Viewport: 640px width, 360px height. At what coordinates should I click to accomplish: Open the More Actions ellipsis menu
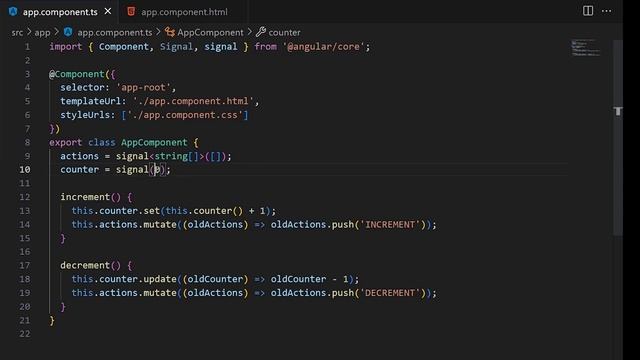click(x=607, y=11)
